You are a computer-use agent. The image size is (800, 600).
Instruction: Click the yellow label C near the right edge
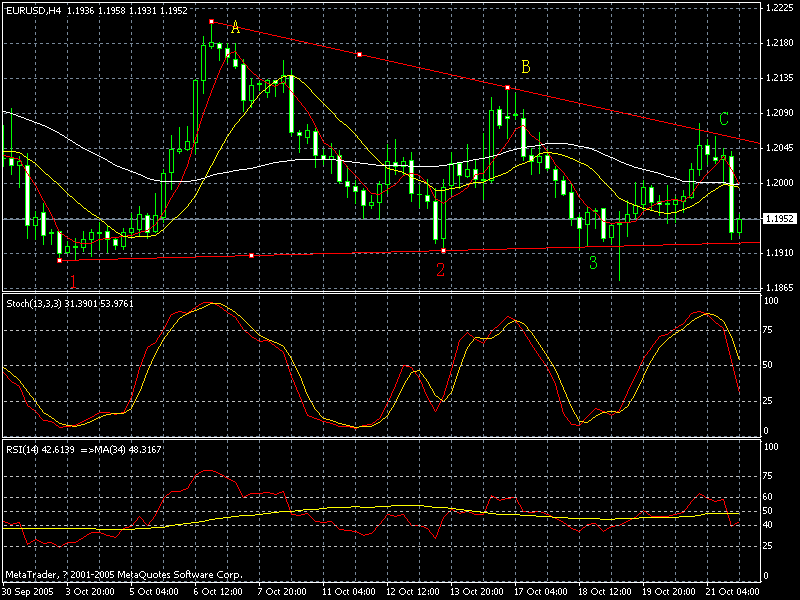pos(723,118)
